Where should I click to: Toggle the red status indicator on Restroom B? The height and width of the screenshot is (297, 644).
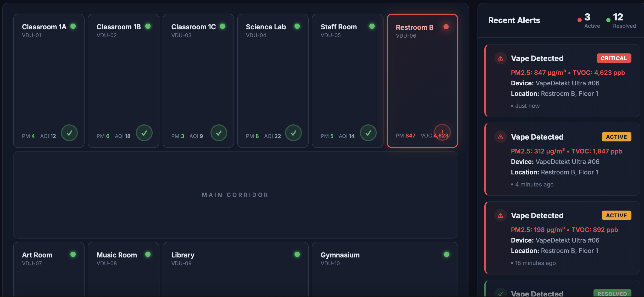[446, 26]
